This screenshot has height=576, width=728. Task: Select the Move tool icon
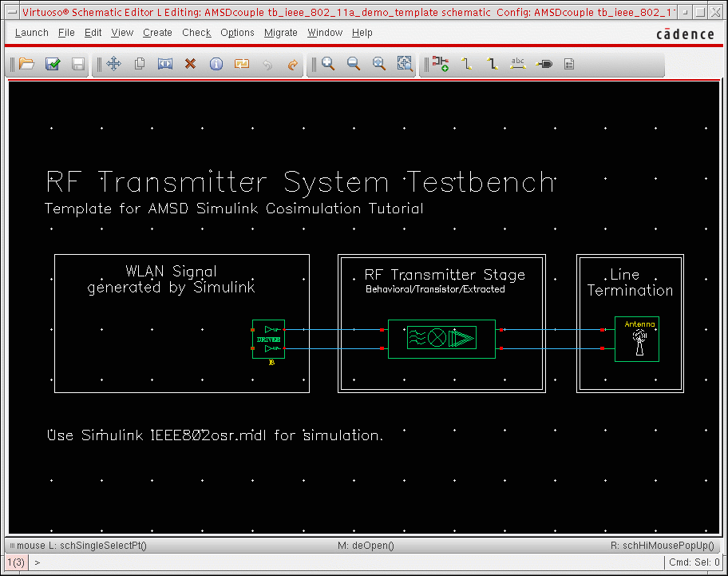113,64
